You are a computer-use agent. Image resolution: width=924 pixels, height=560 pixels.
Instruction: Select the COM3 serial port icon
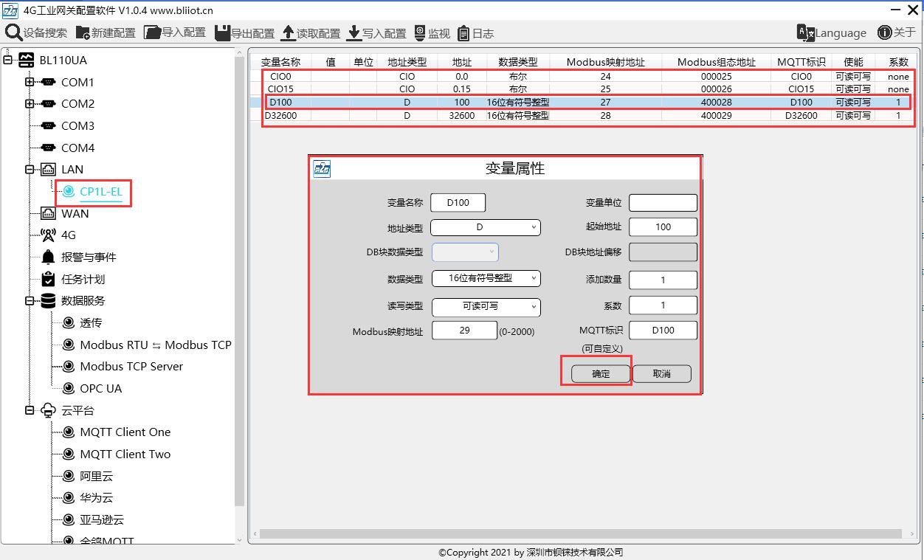point(49,126)
